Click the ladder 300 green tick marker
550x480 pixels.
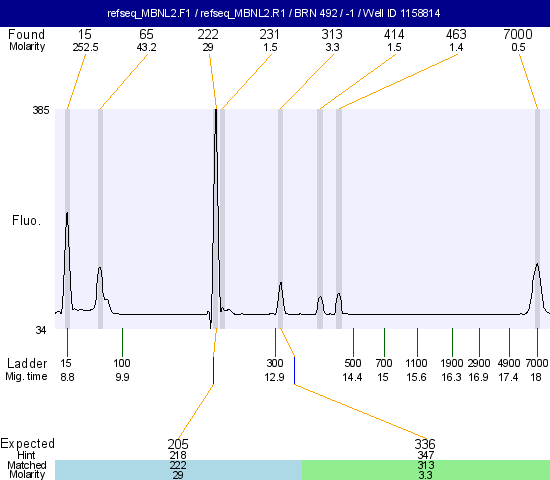pos(275,342)
